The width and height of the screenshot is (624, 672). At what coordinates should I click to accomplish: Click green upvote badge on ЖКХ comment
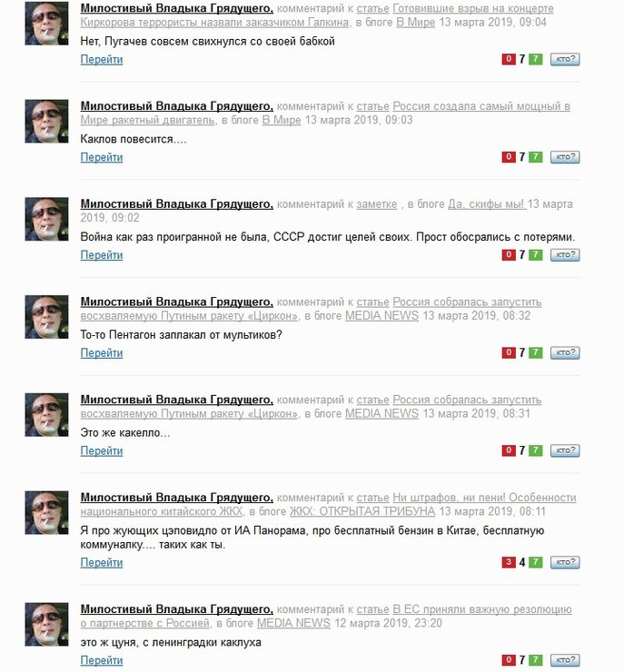click(535, 562)
